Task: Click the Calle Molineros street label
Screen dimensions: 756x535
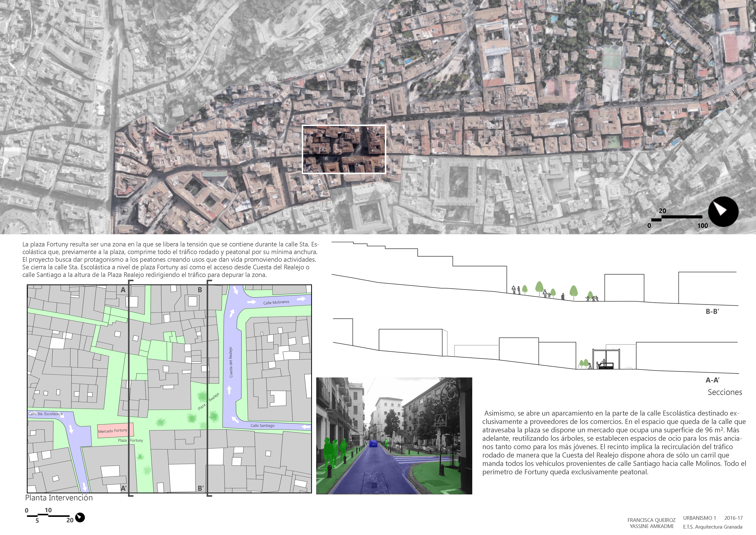Action: pos(276,302)
